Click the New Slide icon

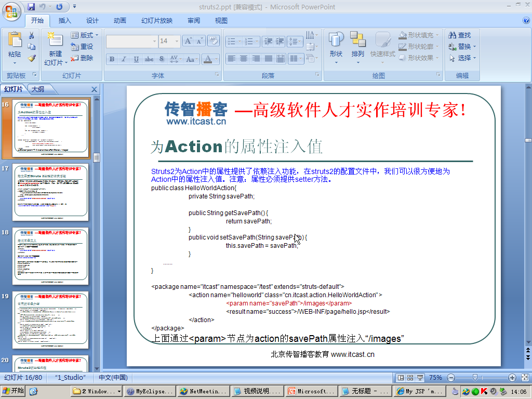[x=55, y=40]
